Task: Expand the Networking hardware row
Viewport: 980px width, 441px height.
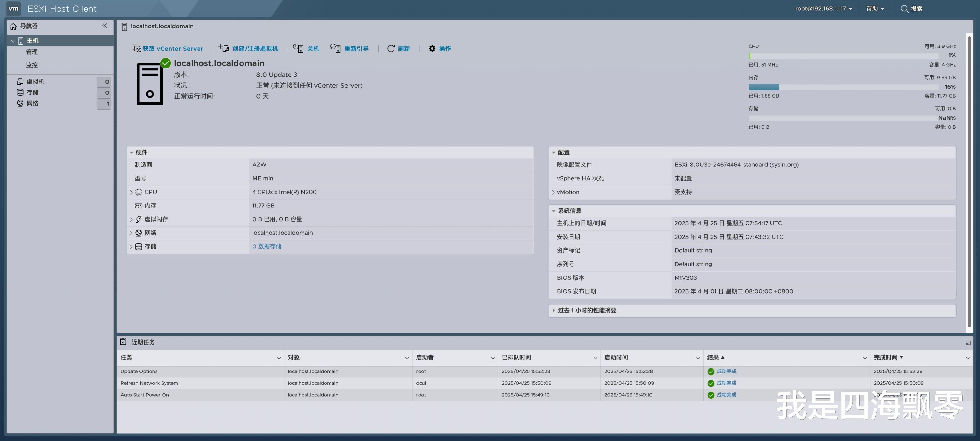Action: (x=131, y=233)
